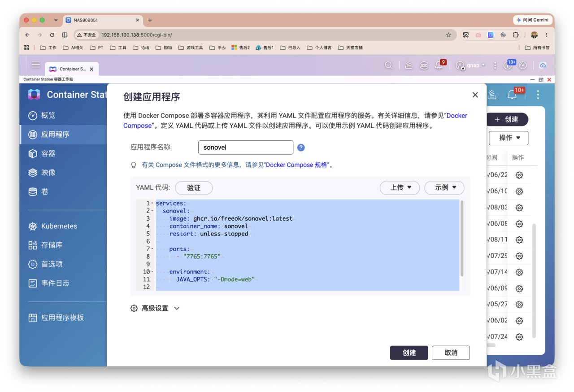Click the QTS search magnifier icon
The height and width of the screenshot is (392, 574).
389,65
